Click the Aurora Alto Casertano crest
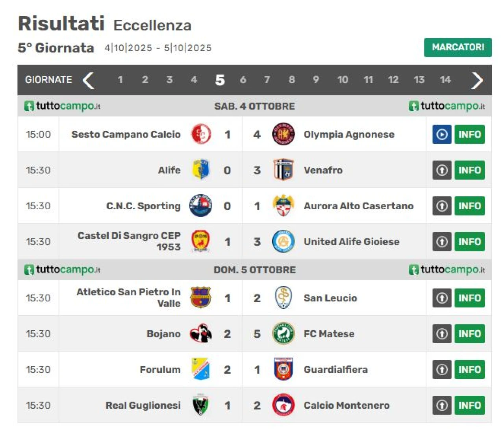The width and height of the screenshot is (504, 430). point(283,206)
